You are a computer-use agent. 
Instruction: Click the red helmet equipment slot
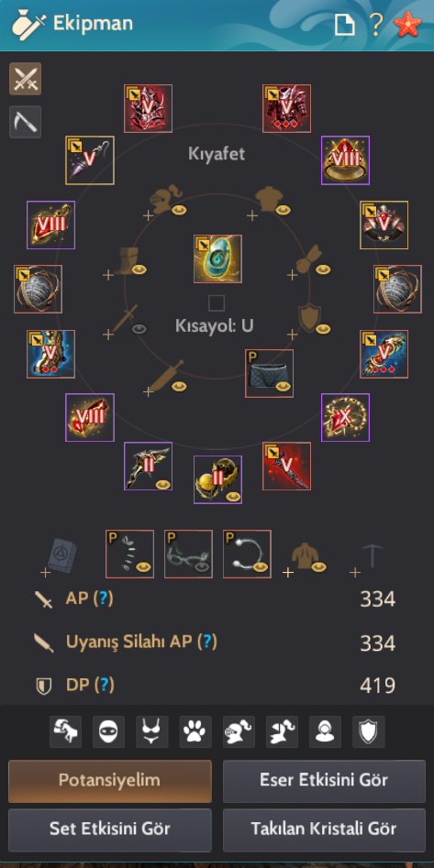click(x=148, y=108)
